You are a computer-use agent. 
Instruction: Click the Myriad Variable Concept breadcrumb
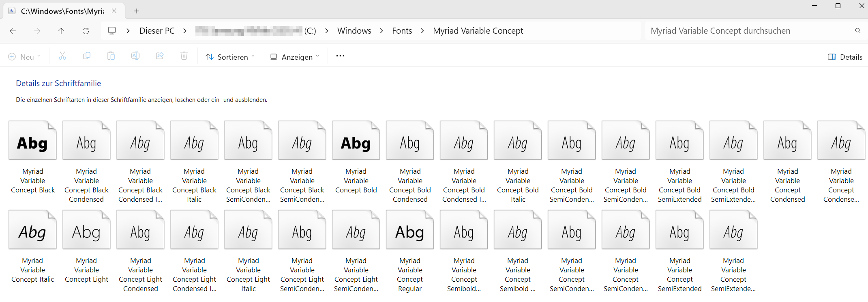[x=478, y=31]
